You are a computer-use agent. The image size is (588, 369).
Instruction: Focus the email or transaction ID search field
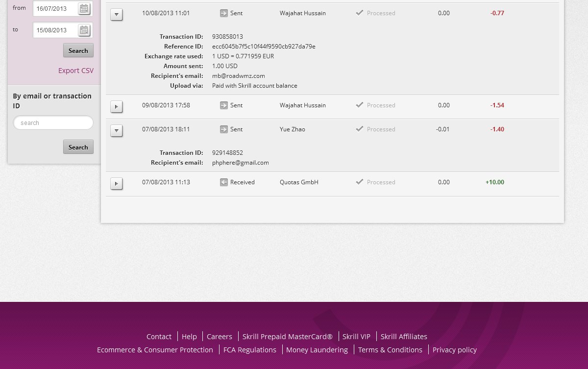tap(53, 123)
